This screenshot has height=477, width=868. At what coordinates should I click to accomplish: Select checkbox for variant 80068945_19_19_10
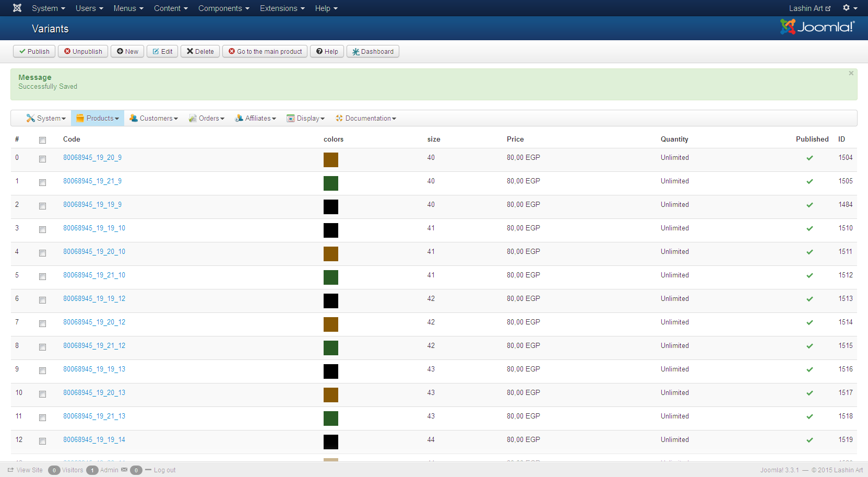42,229
